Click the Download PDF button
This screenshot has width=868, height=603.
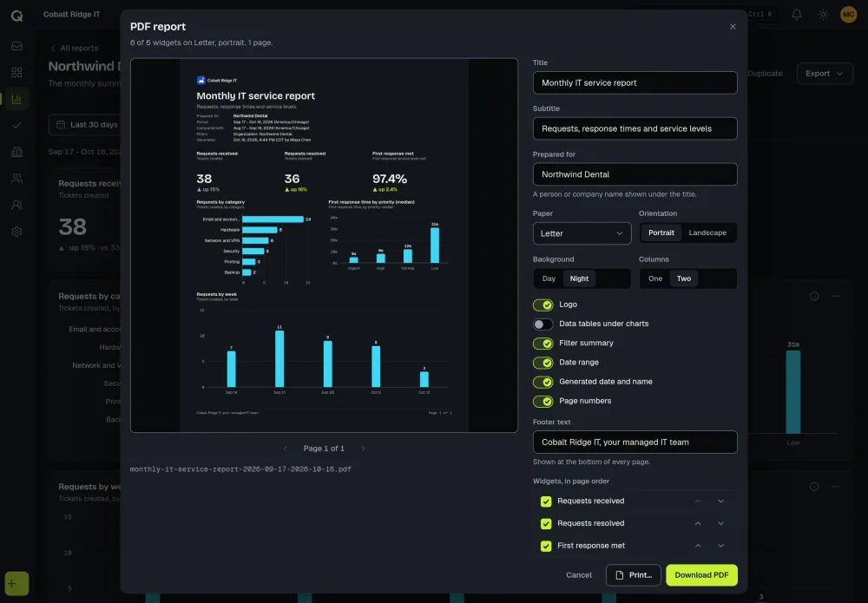click(x=701, y=575)
